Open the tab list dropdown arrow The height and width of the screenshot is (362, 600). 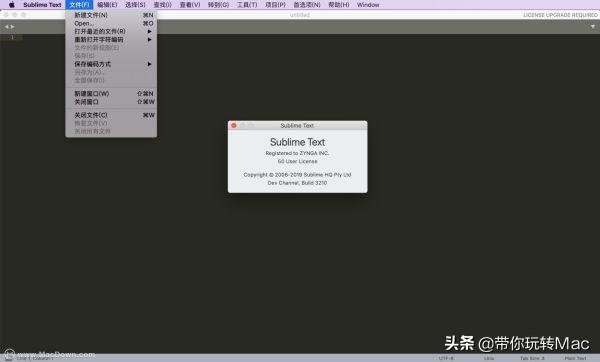point(593,26)
